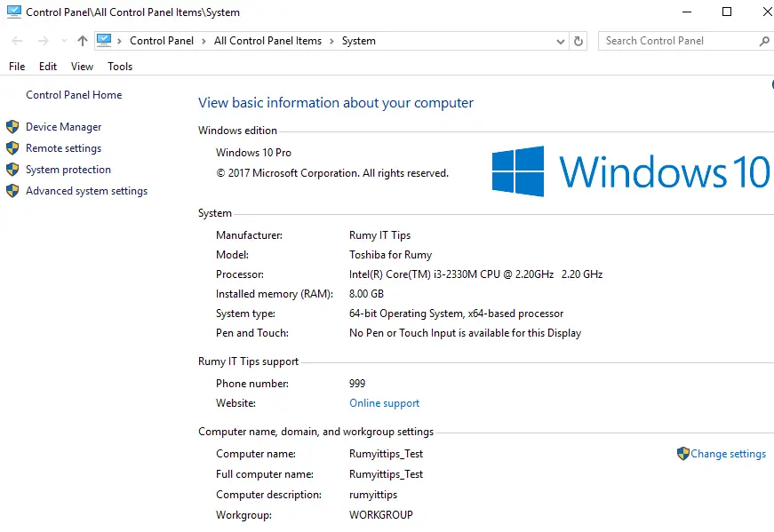Image resolution: width=774 pixels, height=532 pixels.
Task: Click shield icon beside System protection
Action: 12,170
